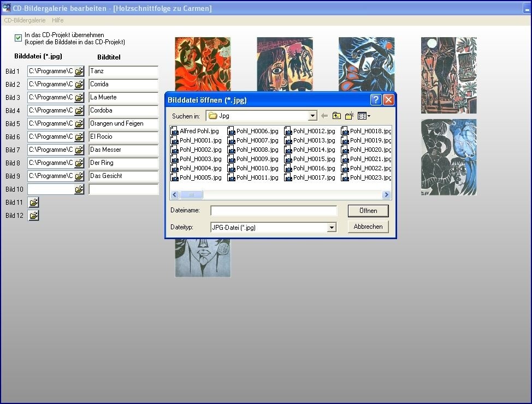Viewport: 532px width, 404px height.
Task: Click the Dateiname input field
Action: click(x=274, y=211)
